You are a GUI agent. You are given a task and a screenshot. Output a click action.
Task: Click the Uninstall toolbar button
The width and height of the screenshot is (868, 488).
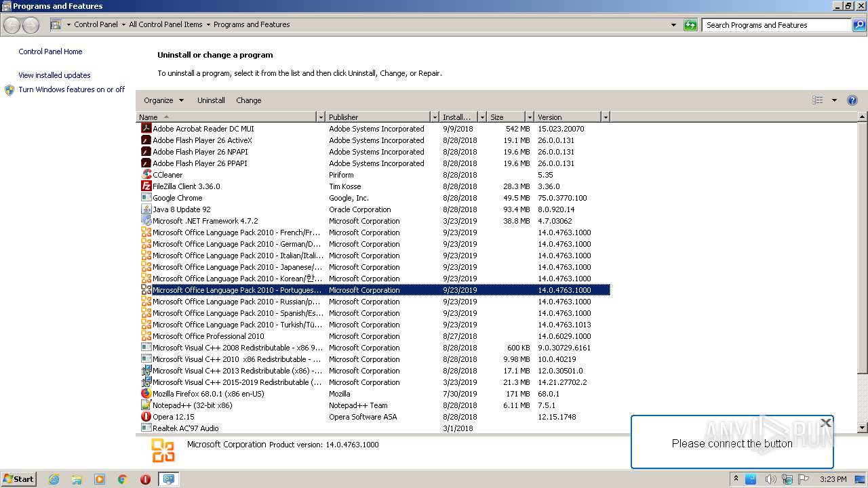(211, 100)
